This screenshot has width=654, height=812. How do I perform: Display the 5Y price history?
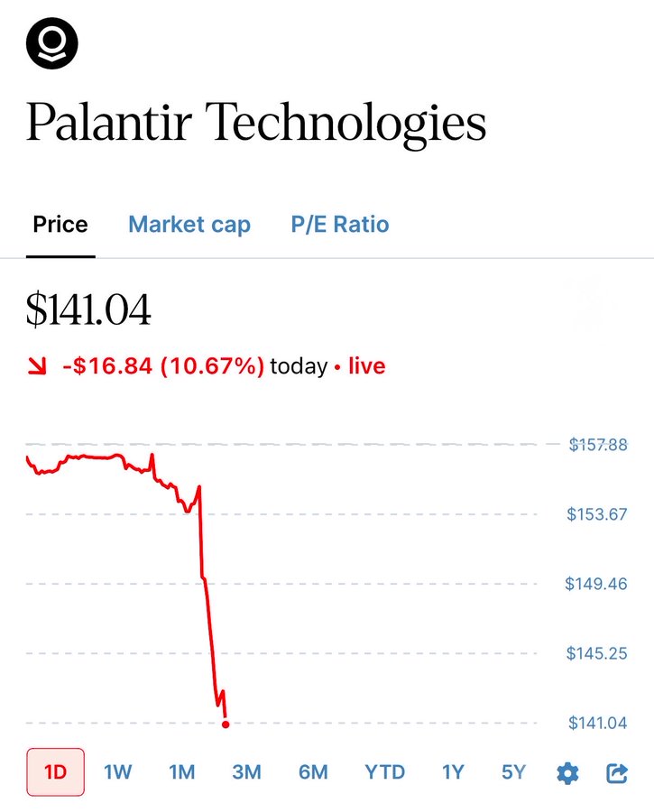(x=513, y=772)
